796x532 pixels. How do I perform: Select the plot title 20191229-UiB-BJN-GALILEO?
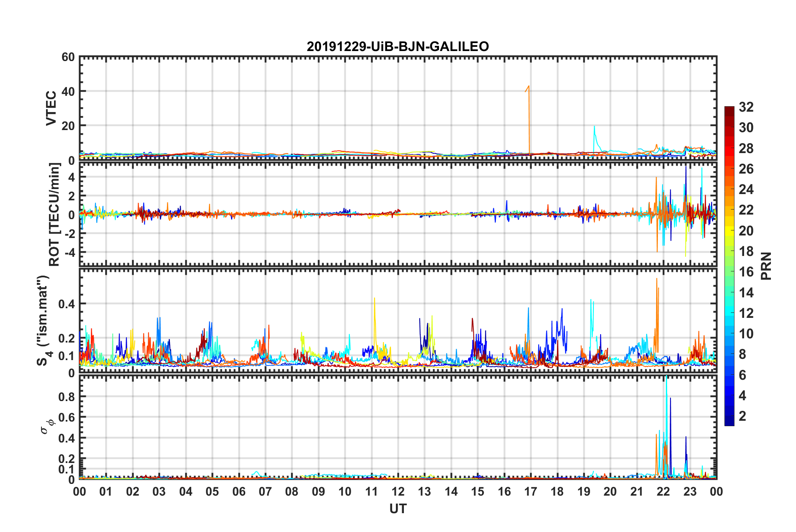tap(398, 46)
